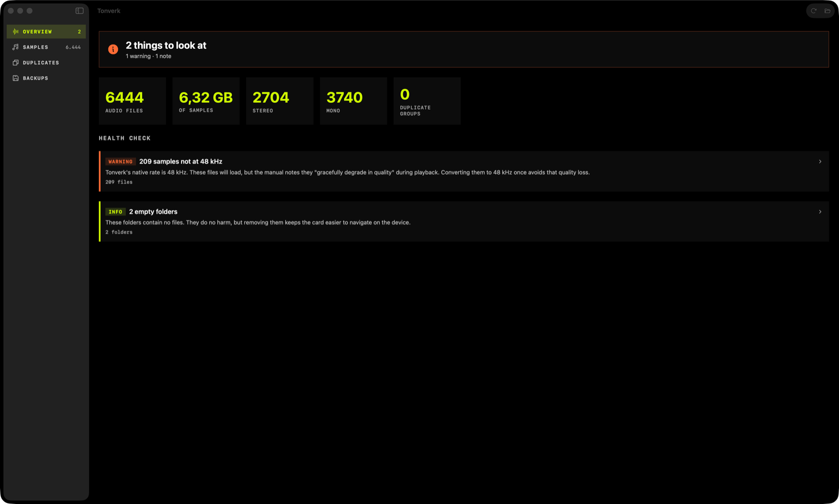This screenshot has width=839, height=504.
Task: Open the Samples section
Action: (46, 47)
